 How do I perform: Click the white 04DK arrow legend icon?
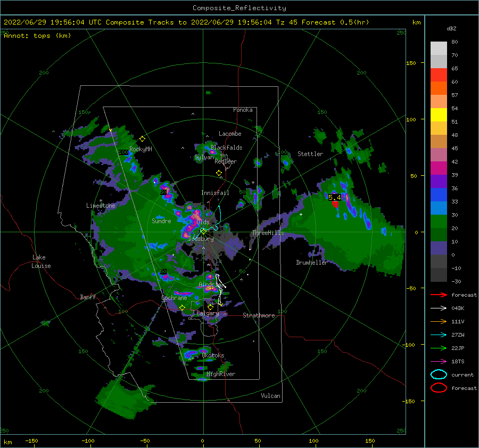coord(439,308)
